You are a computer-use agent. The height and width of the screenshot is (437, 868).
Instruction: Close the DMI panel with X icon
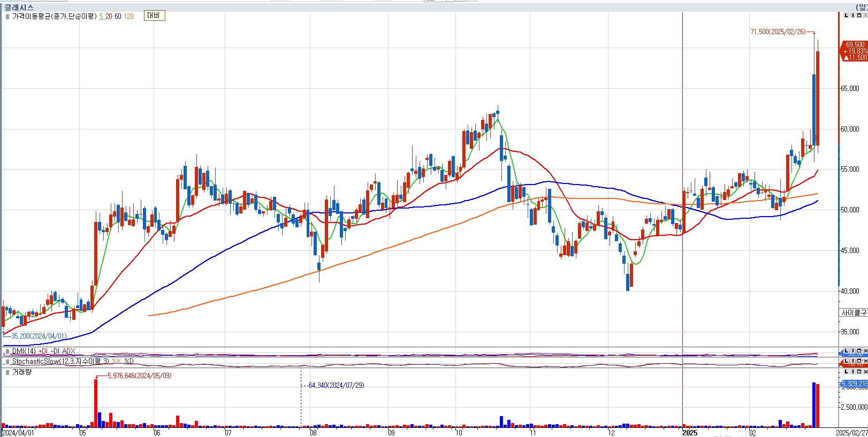(865, 351)
